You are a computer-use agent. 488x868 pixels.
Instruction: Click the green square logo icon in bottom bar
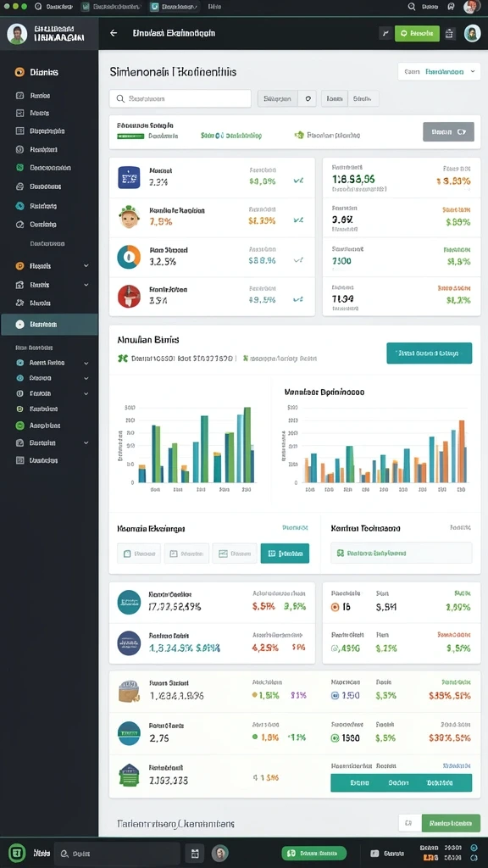[17, 853]
